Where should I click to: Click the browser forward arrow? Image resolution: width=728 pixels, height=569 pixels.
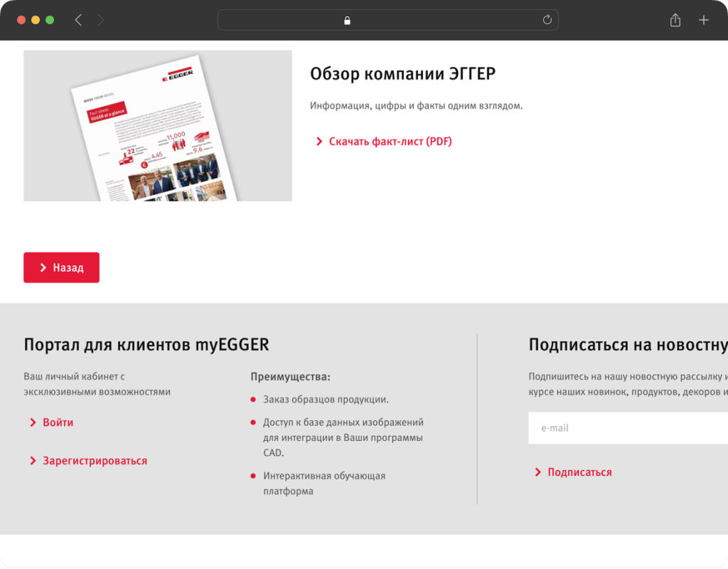(x=100, y=20)
